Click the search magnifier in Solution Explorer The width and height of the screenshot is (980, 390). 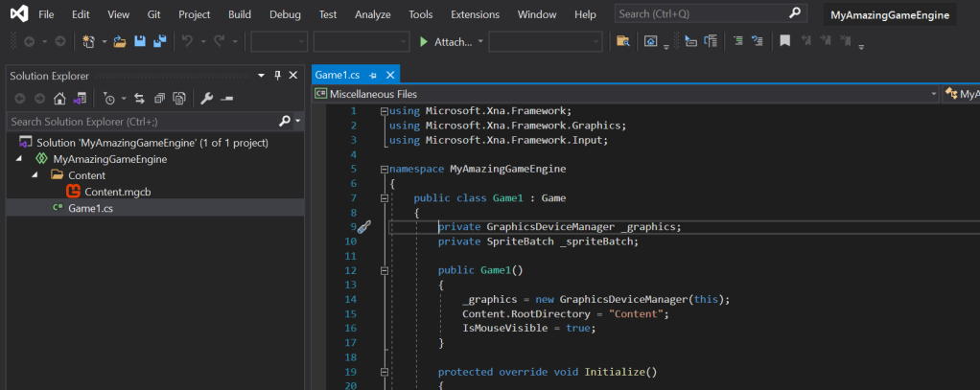[x=285, y=122]
